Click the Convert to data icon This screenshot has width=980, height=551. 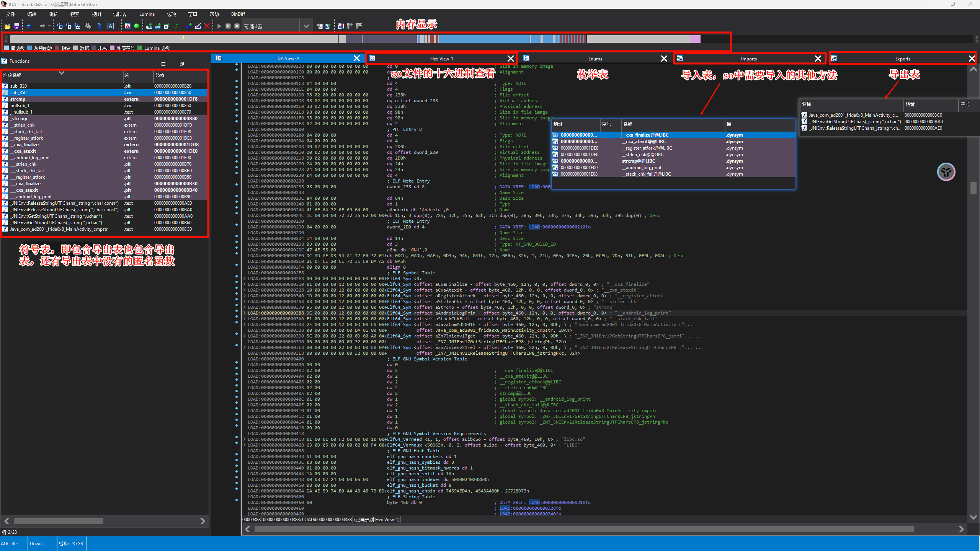(158, 26)
